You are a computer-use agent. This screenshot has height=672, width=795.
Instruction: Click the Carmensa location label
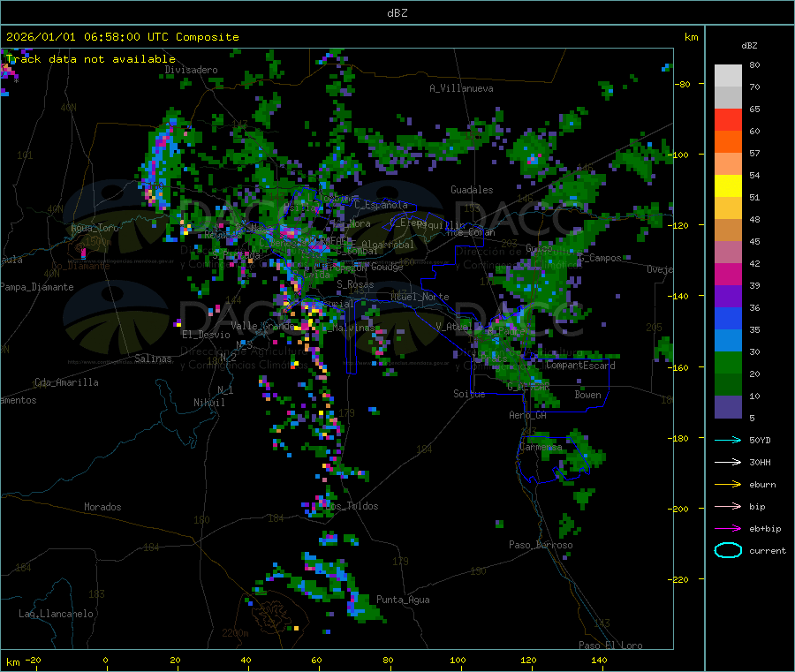click(x=541, y=447)
